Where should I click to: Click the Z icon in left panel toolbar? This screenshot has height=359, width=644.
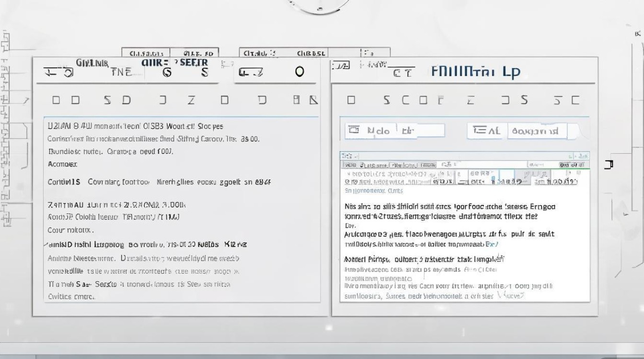(x=191, y=100)
